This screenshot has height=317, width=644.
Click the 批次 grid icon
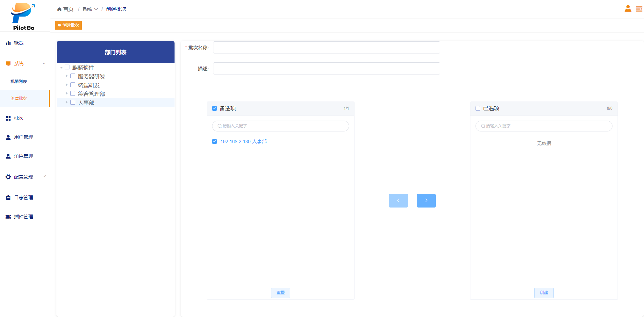click(x=8, y=118)
